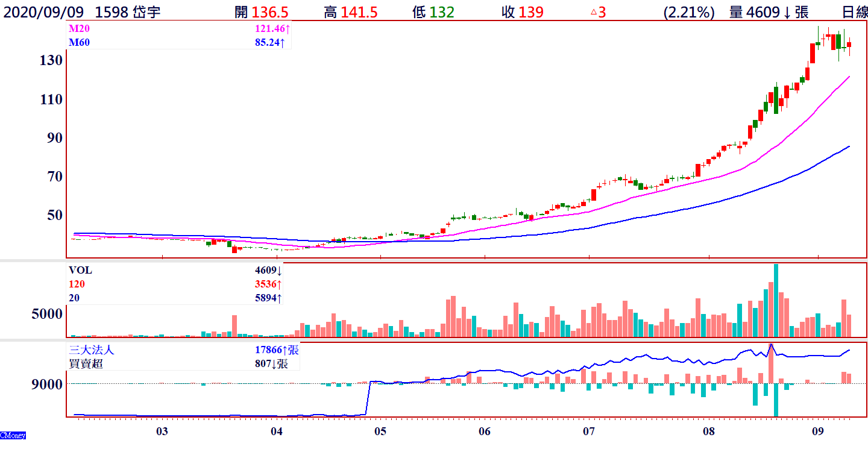Screen dimensions: 868x452
Task: Select the 三大法人 indicator legend label
Action: coord(91,350)
